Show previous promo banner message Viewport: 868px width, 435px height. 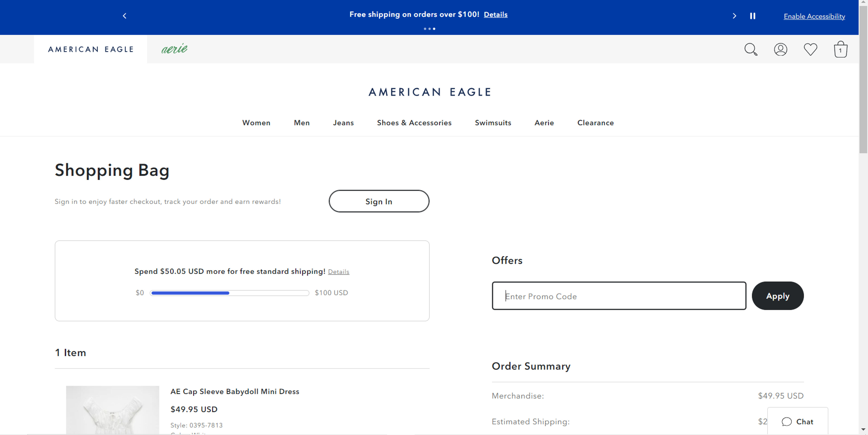pos(124,16)
